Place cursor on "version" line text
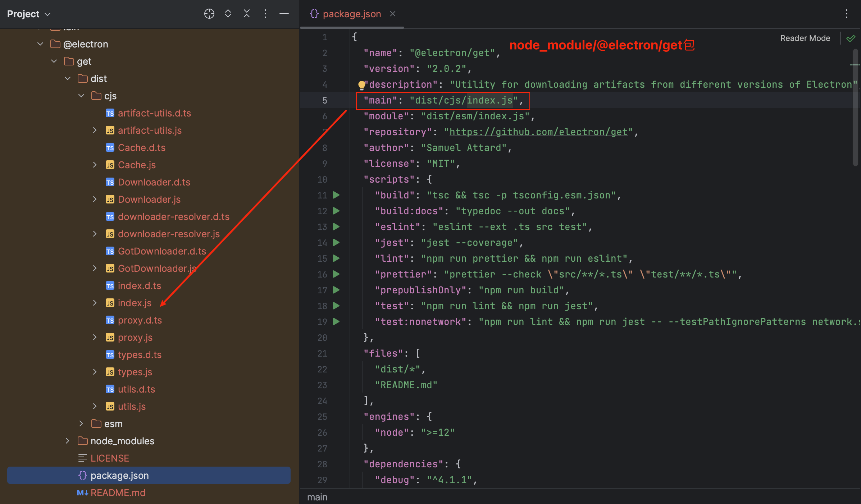Image resolution: width=861 pixels, height=504 pixels. (417, 68)
